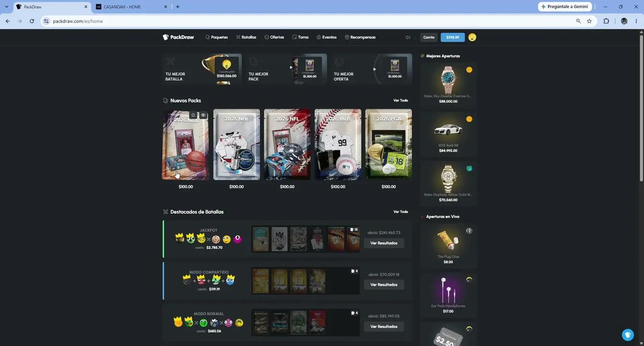
Task: Open the browser extensions puzzle icon
Action: (606, 21)
